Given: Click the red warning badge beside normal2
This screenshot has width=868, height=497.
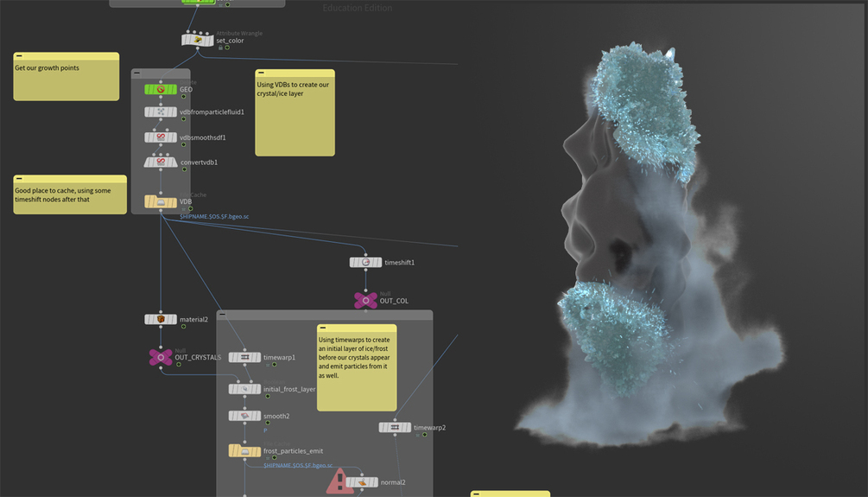Looking at the screenshot, I should pos(338,482).
